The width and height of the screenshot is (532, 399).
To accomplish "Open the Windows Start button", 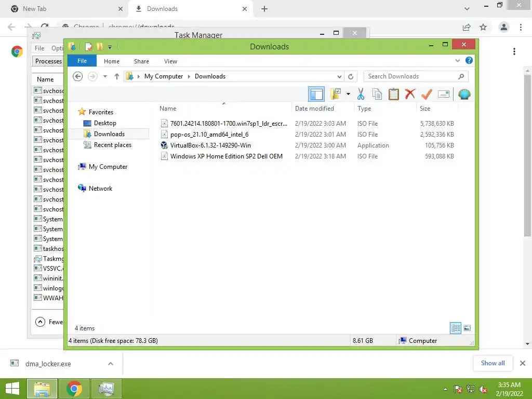I will coord(12,389).
